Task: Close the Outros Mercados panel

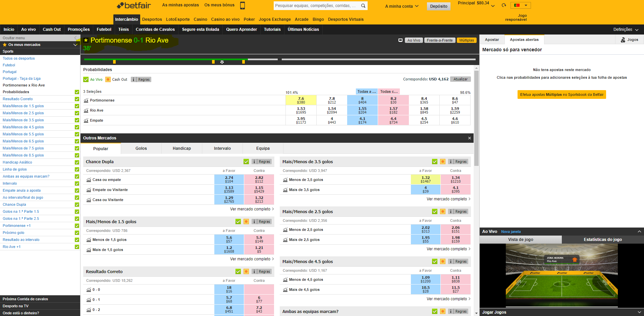Action: click(x=470, y=138)
